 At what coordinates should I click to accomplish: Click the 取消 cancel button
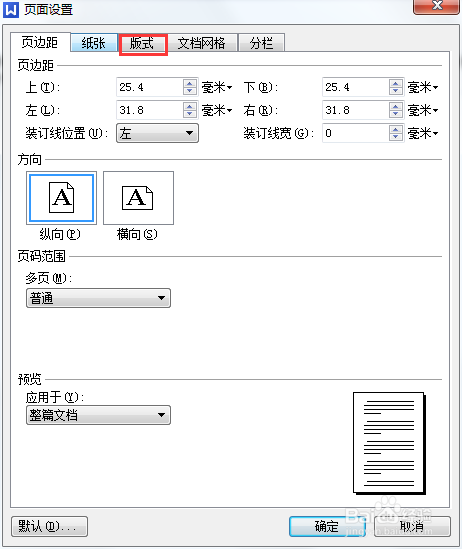[412, 526]
